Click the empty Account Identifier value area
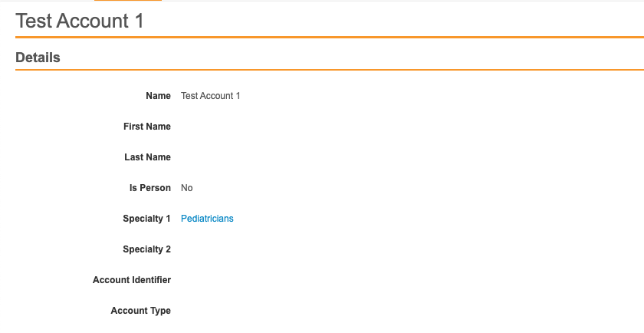The image size is (644, 333). [230, 280]
